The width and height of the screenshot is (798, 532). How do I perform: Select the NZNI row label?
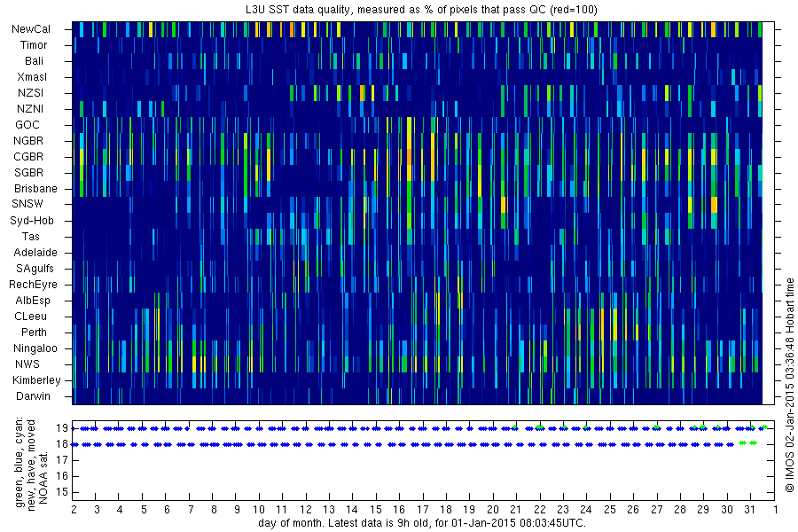30,108
